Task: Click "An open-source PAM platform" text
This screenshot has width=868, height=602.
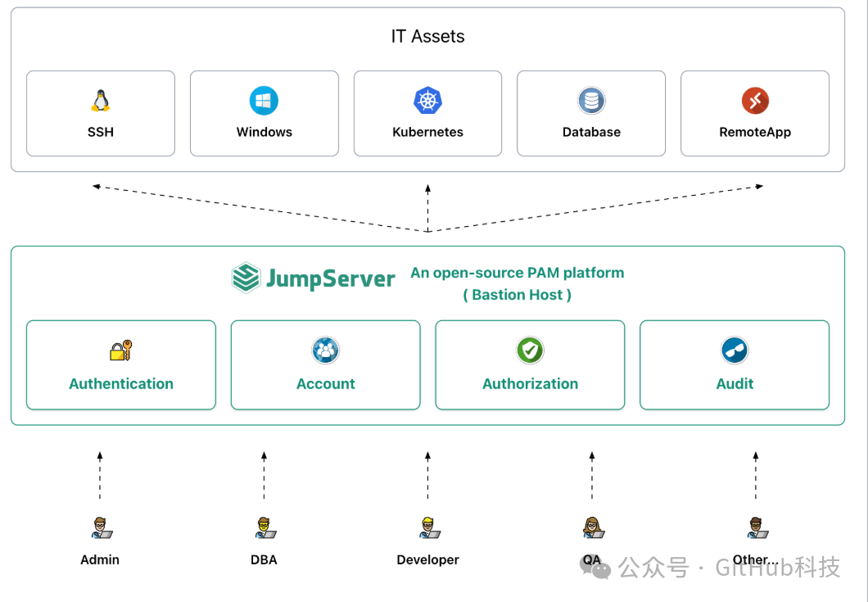Action: 517,273
